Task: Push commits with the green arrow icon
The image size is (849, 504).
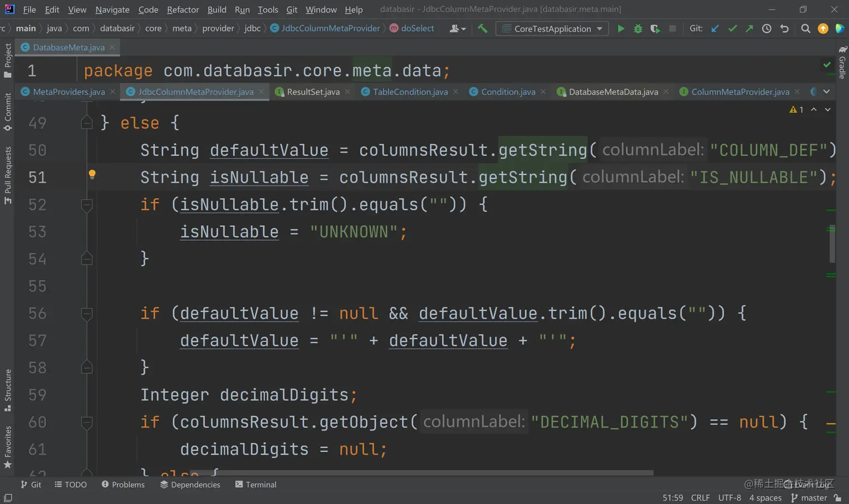Action: (x=749, y=29)
